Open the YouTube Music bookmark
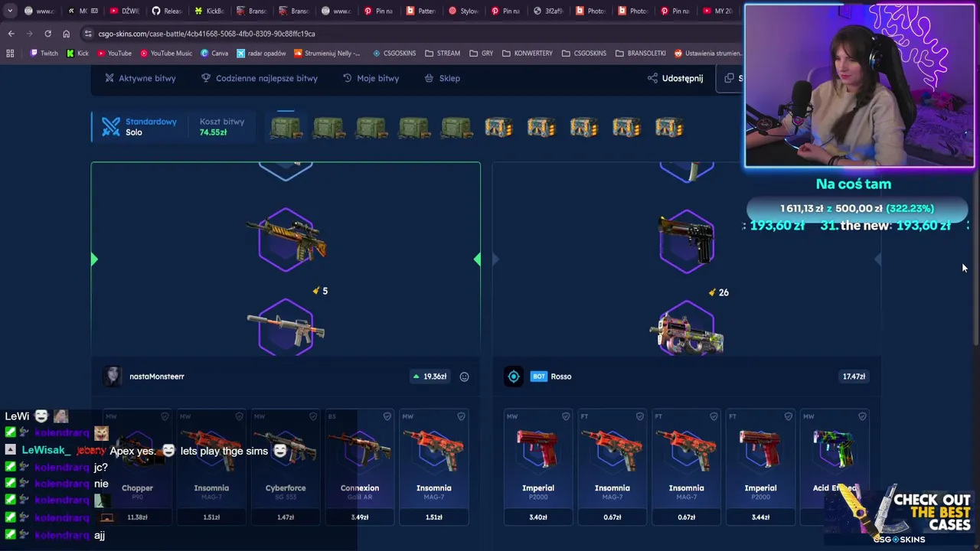The width and height of the screenshot is (980, 551). click(165, 54)
